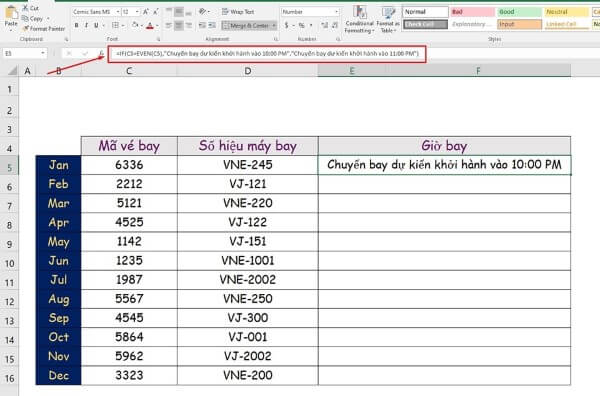Viewport: 600px width, 396px height.
Task: Select column D header
Action: (x=248, y=71)
